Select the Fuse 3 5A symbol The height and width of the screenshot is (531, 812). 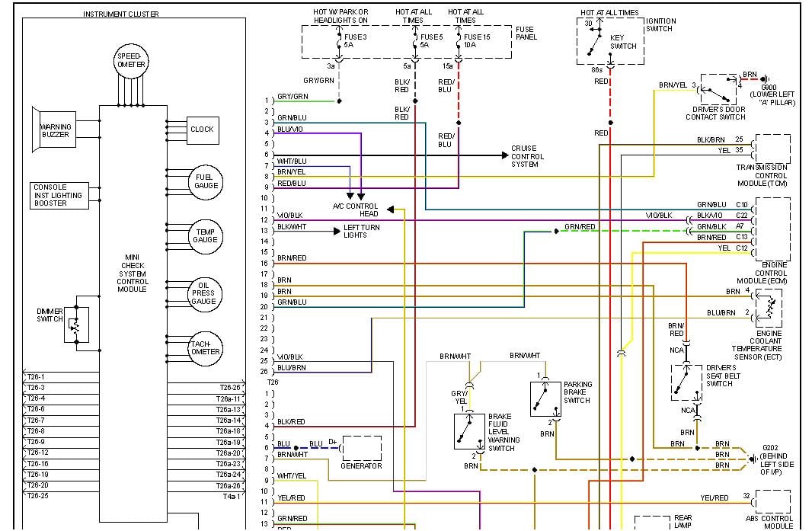(x=339, y=41)
